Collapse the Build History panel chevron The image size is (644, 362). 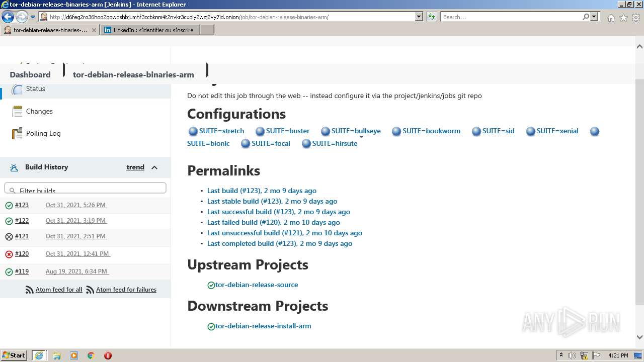coord(154,167)
